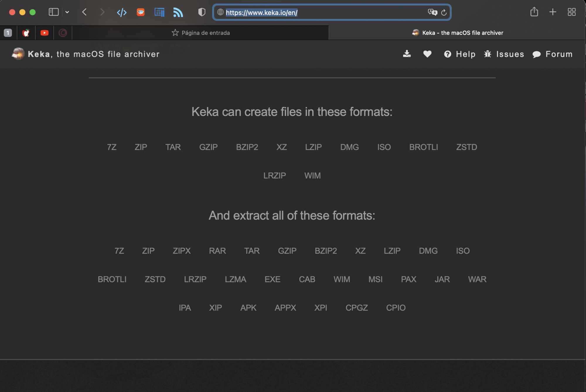
Task: Go back with the back arrow
Action: [x=84, y=12]
